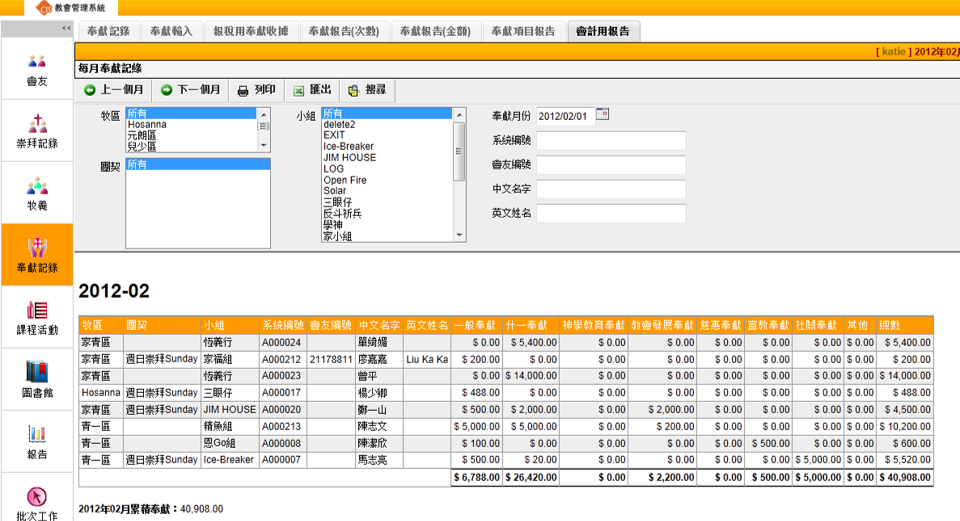Collapse the sidebar with the double-arrow icon
960x521 pixels.
[66, 28]
